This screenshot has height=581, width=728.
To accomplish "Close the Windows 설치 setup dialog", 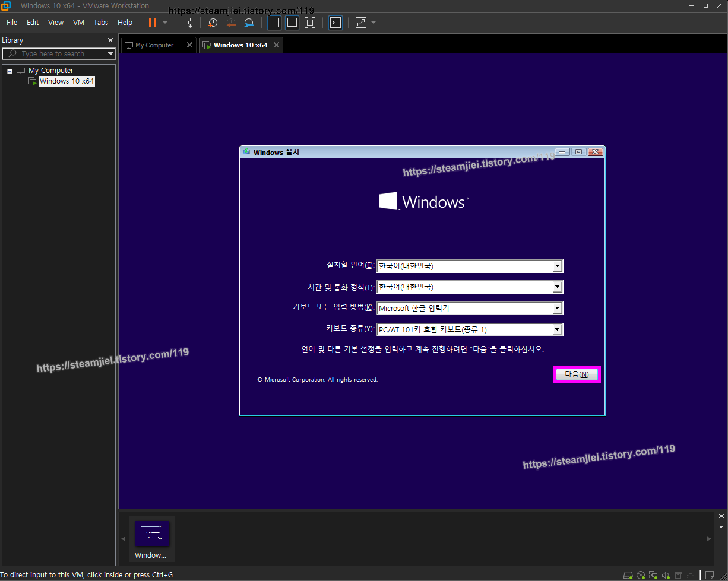I will click(596, 152).
